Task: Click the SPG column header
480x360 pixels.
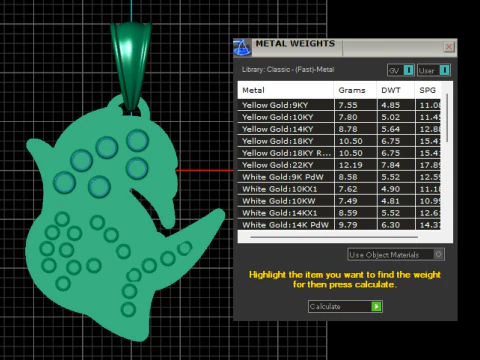Action: [x=428, y=90]
